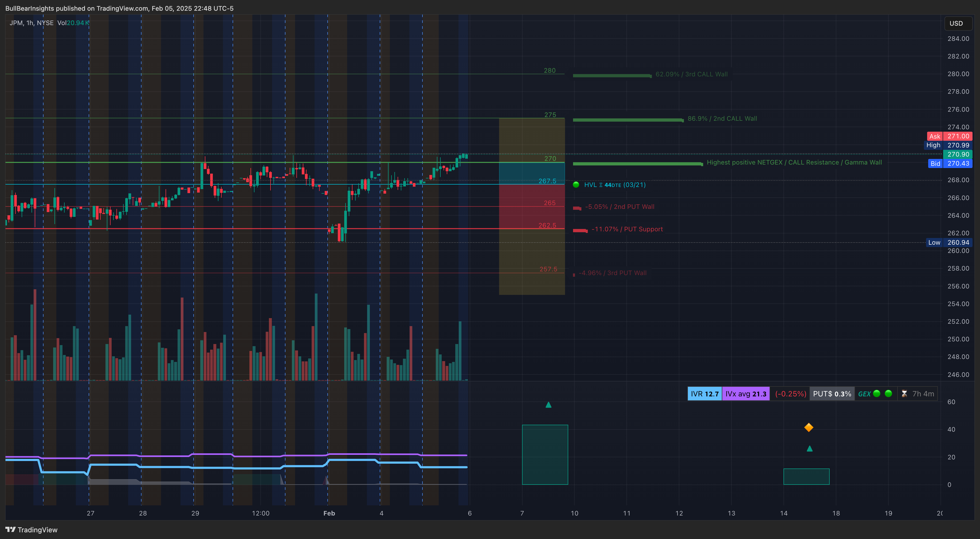Viewport: 980px width, 539px height.
Task: Click the -11.07% / PUT Support label
Action: coord(627,229)
